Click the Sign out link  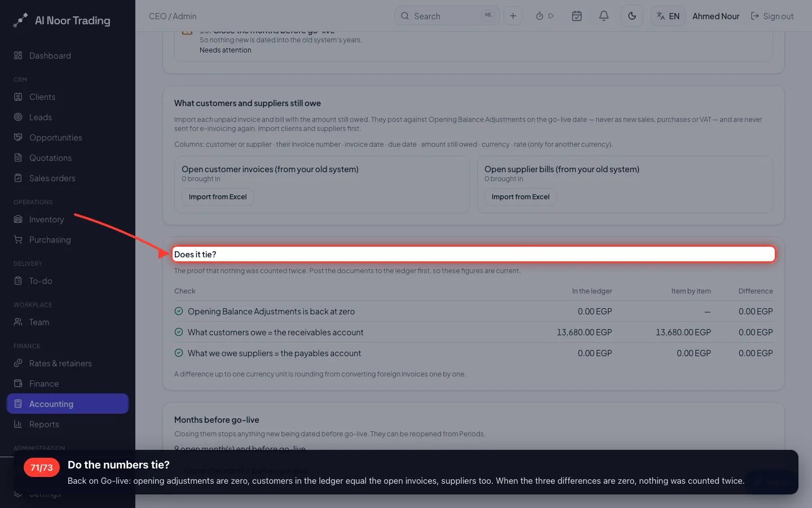point(772,16)
